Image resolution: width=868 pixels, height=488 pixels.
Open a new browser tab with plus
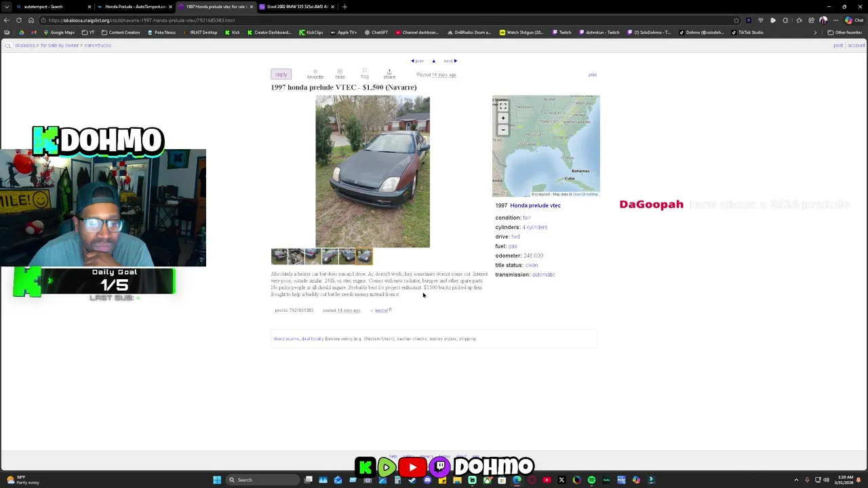click(344, 7)
